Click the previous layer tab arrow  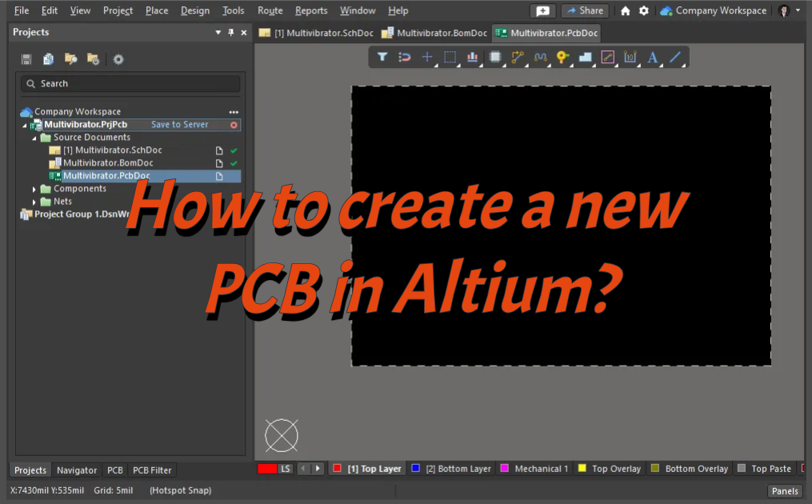[303, 469]
